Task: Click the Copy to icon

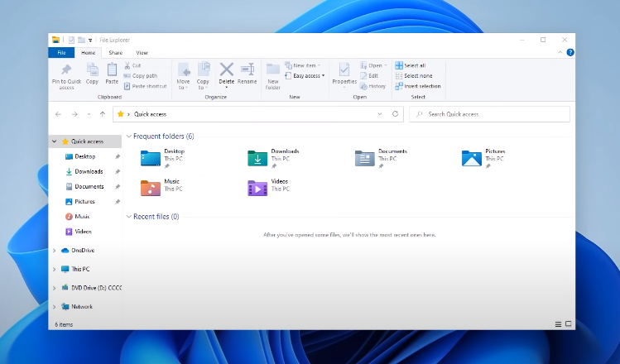Action: pos(204,70)
